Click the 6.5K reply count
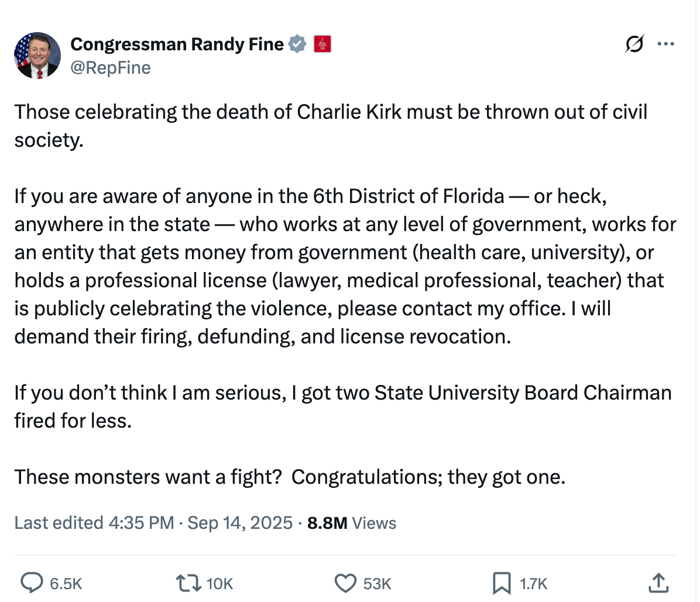700x602 pixels. point(66,584)
